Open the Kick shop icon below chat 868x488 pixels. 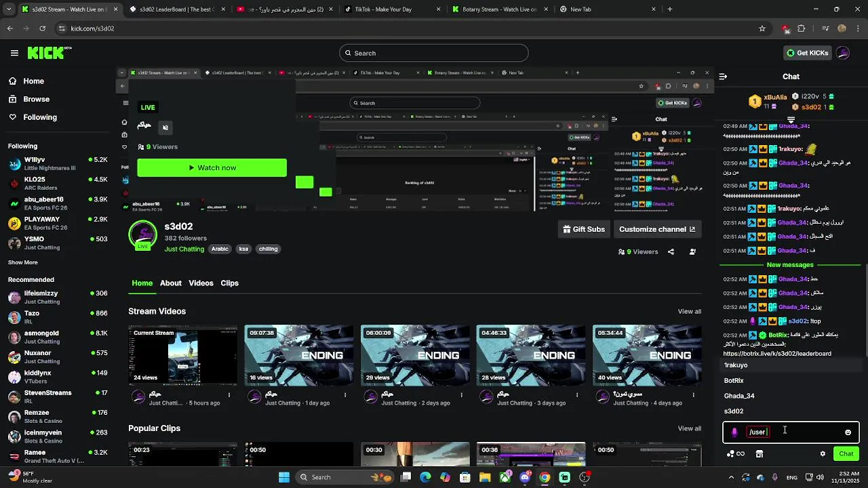[x=759, y=454]
